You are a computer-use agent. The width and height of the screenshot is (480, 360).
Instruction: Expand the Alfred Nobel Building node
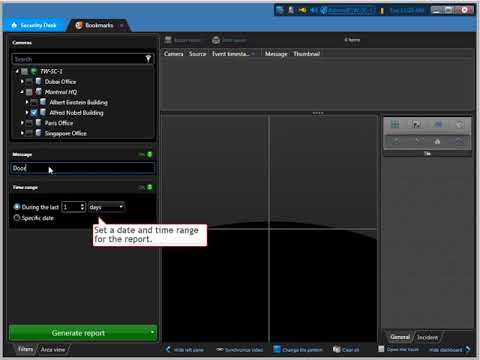point(27,112)
